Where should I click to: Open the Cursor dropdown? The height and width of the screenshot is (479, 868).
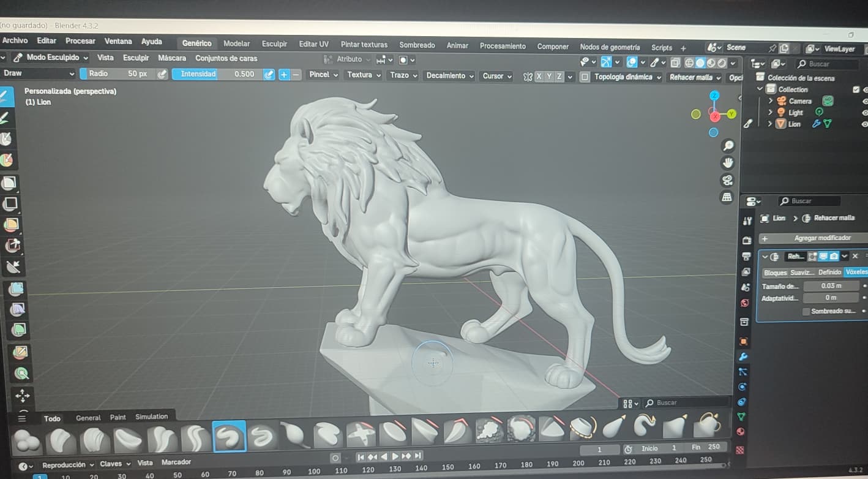point(497,76)
